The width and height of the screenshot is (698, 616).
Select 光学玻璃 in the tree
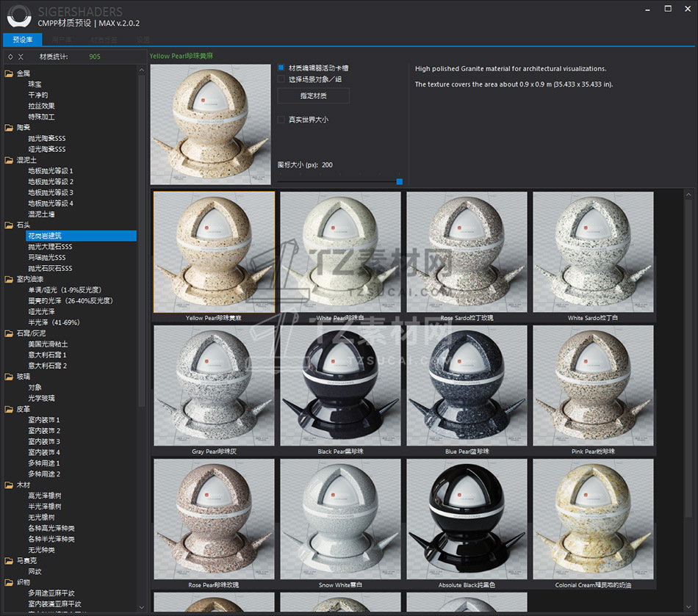[41, 398]
